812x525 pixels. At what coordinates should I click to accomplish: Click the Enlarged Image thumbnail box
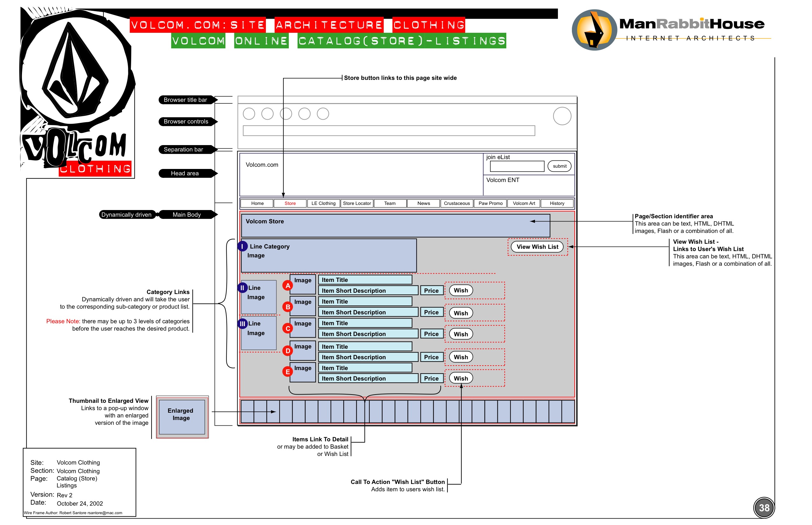tap(182, 416)
